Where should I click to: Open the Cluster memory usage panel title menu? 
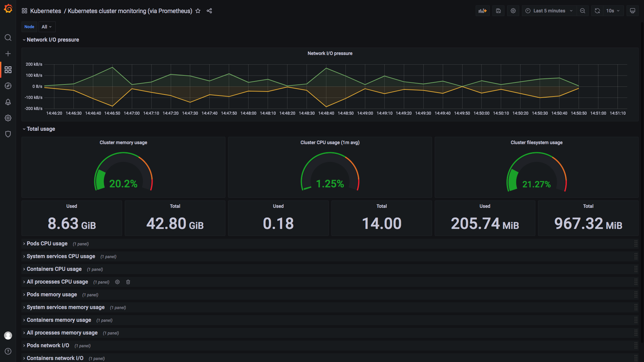[123, 142]
